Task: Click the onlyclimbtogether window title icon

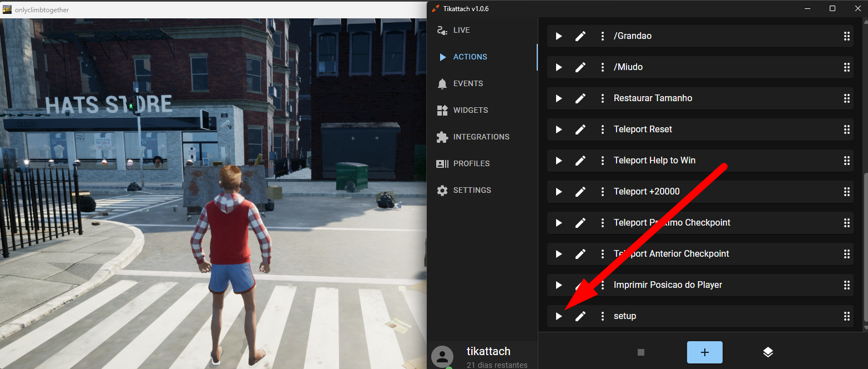Action: [7, 10]
